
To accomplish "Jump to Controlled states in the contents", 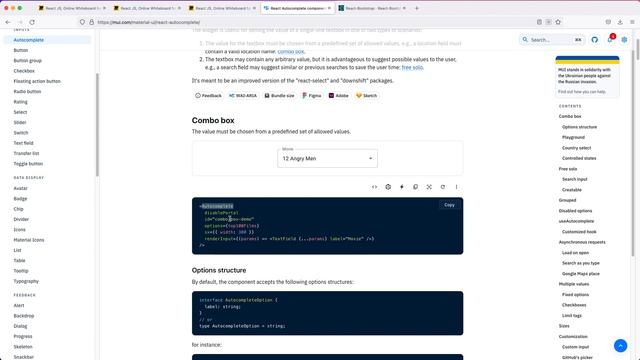I will pos(579,158).
